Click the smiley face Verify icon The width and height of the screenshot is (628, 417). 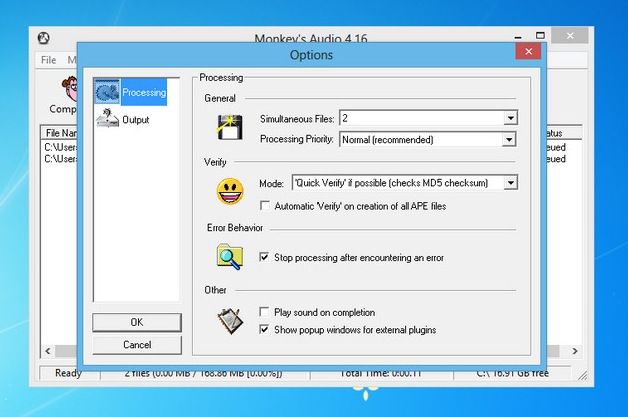230,191
